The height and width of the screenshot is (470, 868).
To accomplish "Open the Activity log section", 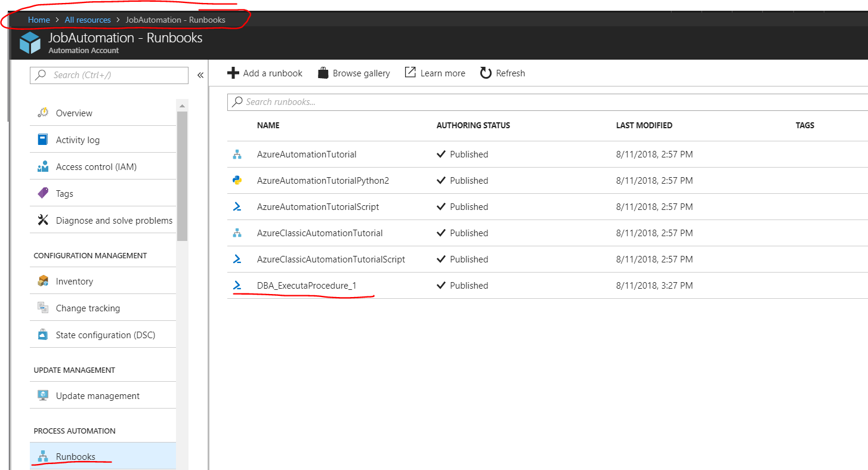I will [78, 140].
